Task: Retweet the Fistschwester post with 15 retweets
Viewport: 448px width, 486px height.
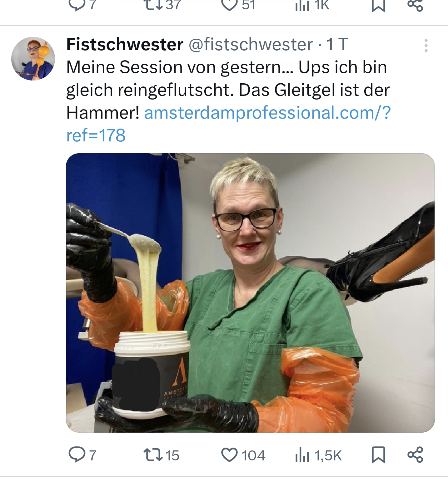Action: [x=161, y=455]
